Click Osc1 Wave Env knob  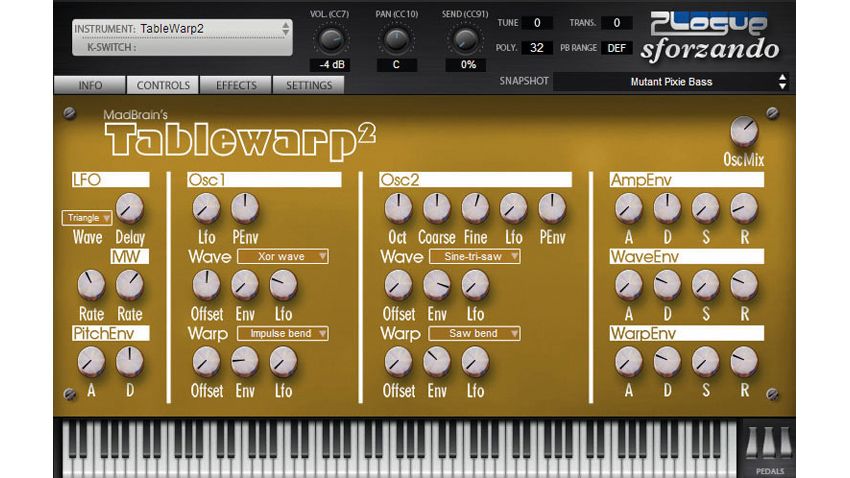pos(245,285)
